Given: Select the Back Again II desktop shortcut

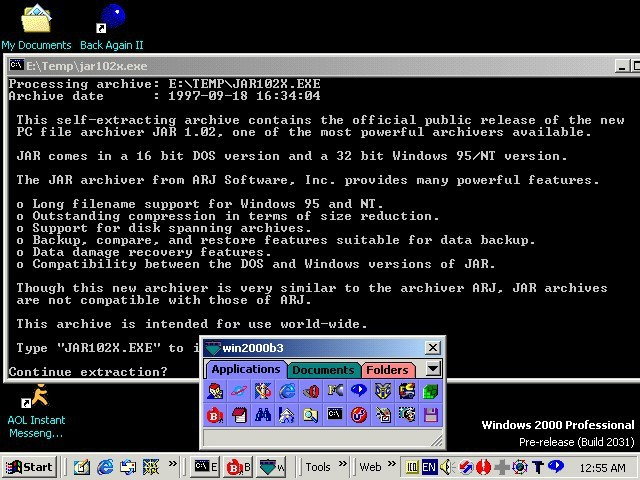Looking at the screenshot, I should (111, 27).
